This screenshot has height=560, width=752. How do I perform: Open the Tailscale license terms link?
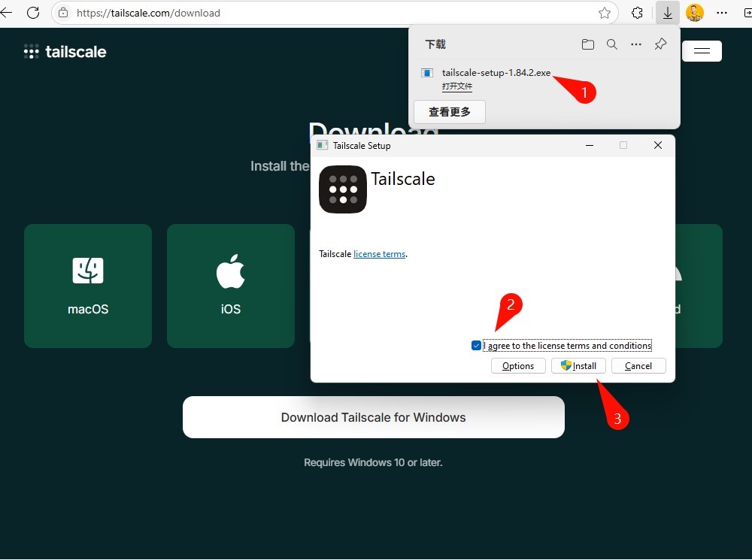tap(379, 254)
